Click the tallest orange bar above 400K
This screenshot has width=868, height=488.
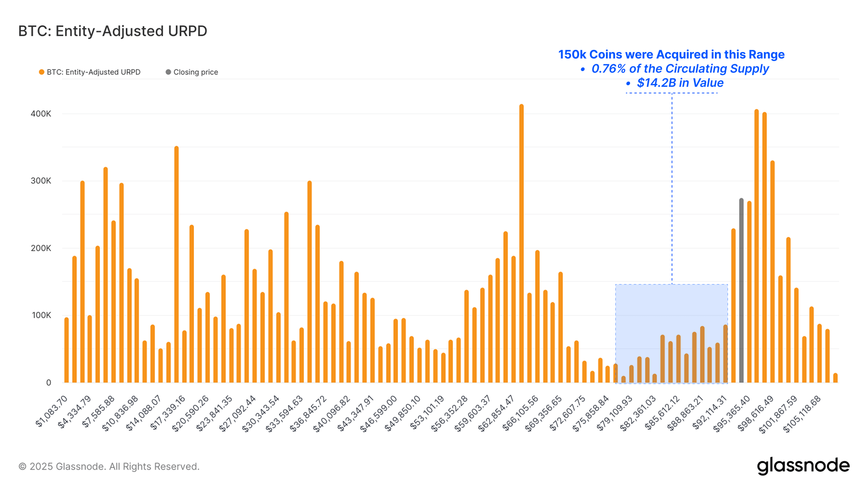click(x=521, y=243)
